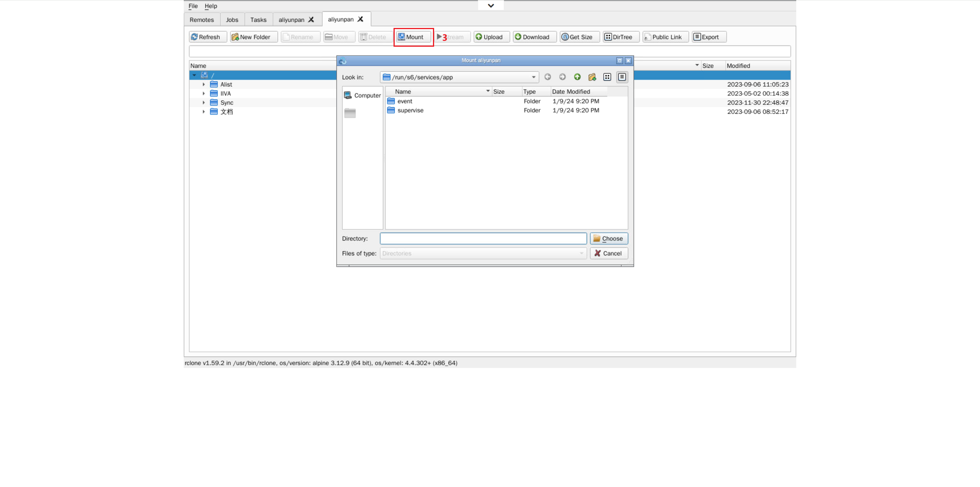The height and width of the screenshot is (487, 980).
Task: Expand the Alist folder tree node
Action: pyautogui.click(x=204, y=84)
